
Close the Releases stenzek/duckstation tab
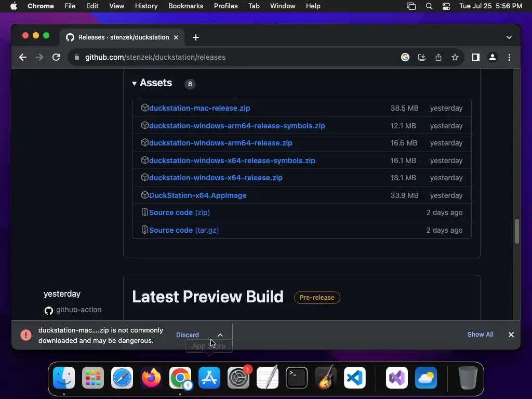[x=176, y=37]
